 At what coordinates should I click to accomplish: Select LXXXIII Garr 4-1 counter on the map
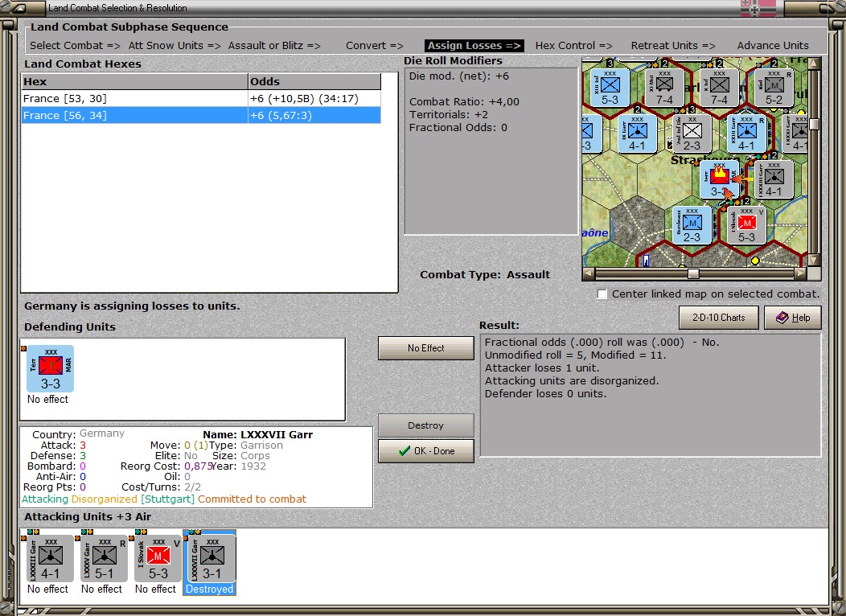(774, 179)
